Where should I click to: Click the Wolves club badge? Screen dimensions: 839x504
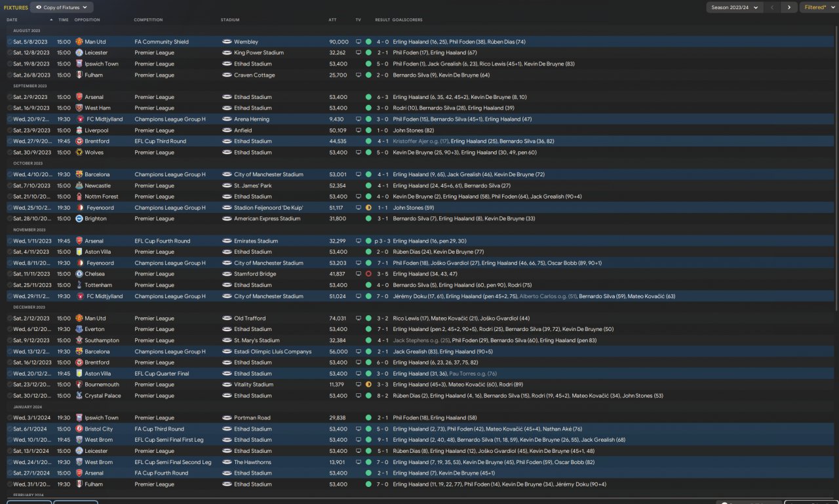(79, 153)
